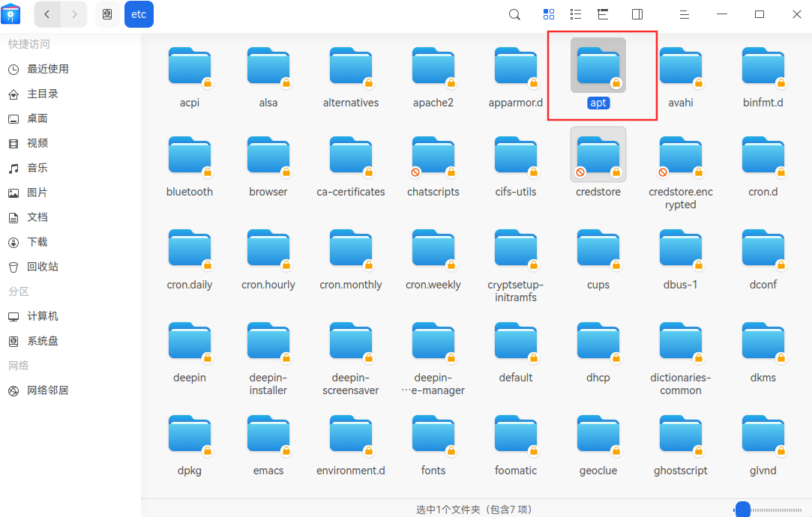Viewport: 812px width, 517px height.
Task: Select the cron.daily folder
Action: click(x=190, y=260)
